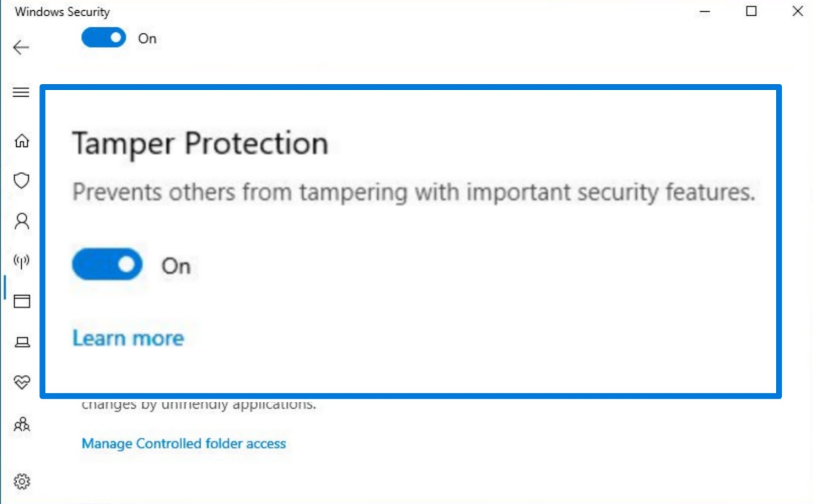The width and height of the screenshot is (813, 504).
Task: Turn off the Tamper Protection switch
Action: (107, 263)
